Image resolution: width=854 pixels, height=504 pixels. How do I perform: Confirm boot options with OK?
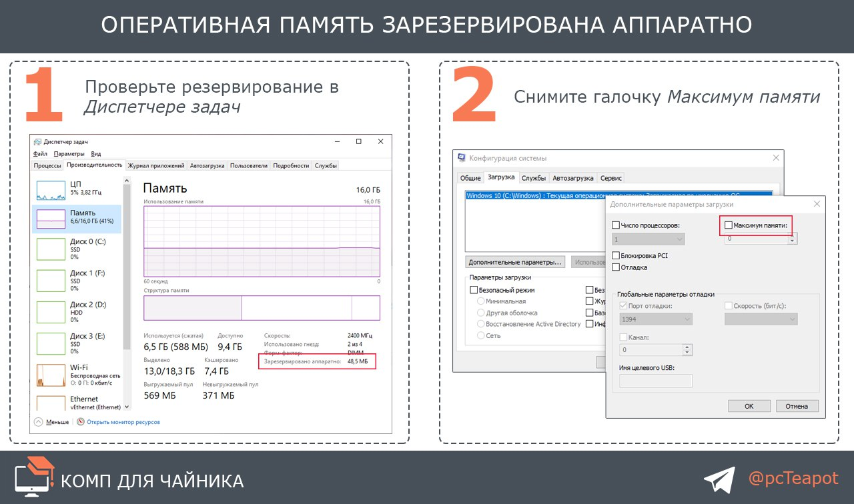(749, 406)
